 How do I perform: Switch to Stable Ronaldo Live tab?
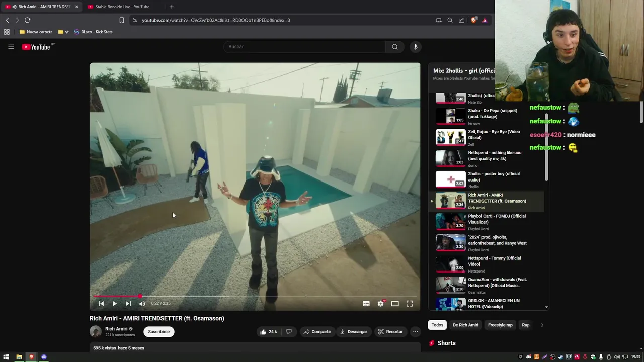click(x=122, y=7)
